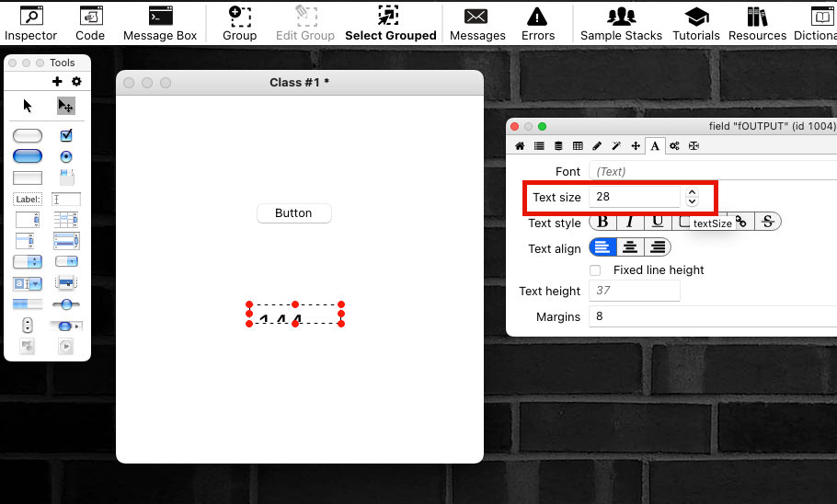Image resolution: width=837 pixels, height=504 pixels.
Task: Select the Run (browse) arrow tool
Action: point(28,106)
